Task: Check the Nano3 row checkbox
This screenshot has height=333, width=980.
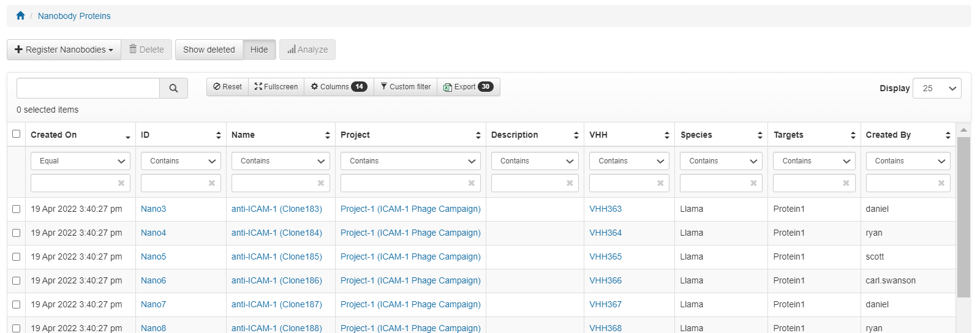Action: click(x=17, y=209)
